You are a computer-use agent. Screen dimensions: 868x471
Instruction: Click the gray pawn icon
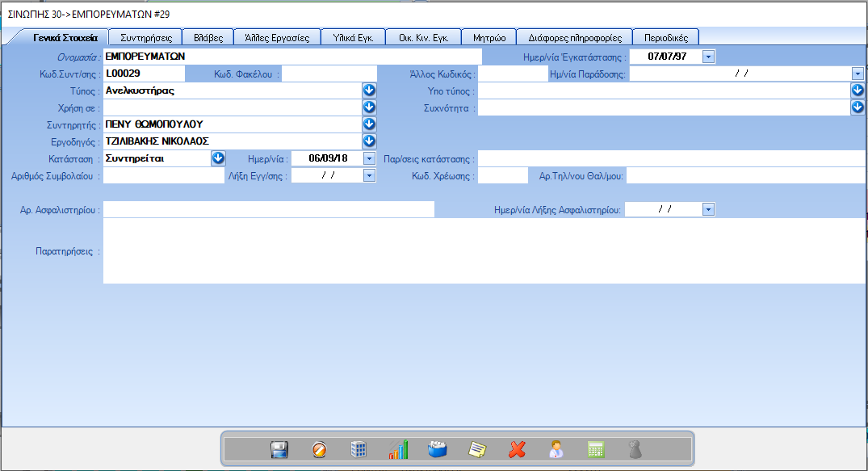coord(635,450)
